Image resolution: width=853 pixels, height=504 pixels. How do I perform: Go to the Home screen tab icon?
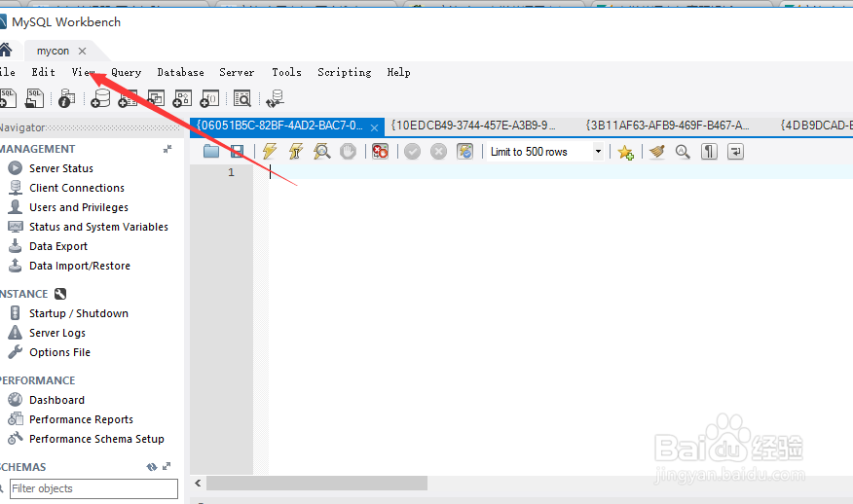tap(6, 51)
